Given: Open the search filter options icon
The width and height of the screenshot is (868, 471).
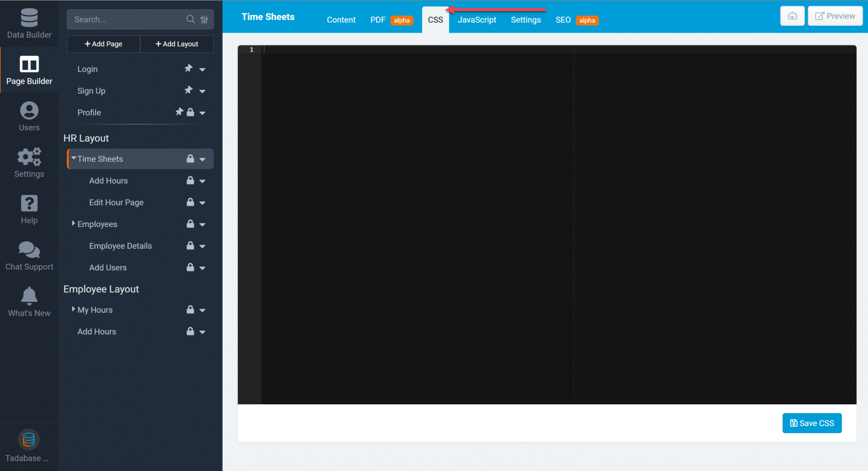Looking at the screenshot, I should pos(205,19).
